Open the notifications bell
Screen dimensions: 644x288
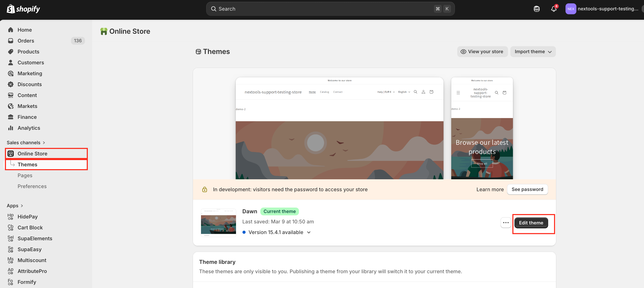pos(554,9)
